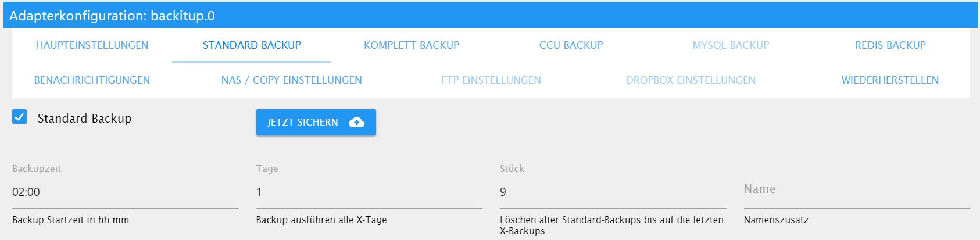Click the cloud upload icon
980x240 pixels.
(x=356, y=122)
